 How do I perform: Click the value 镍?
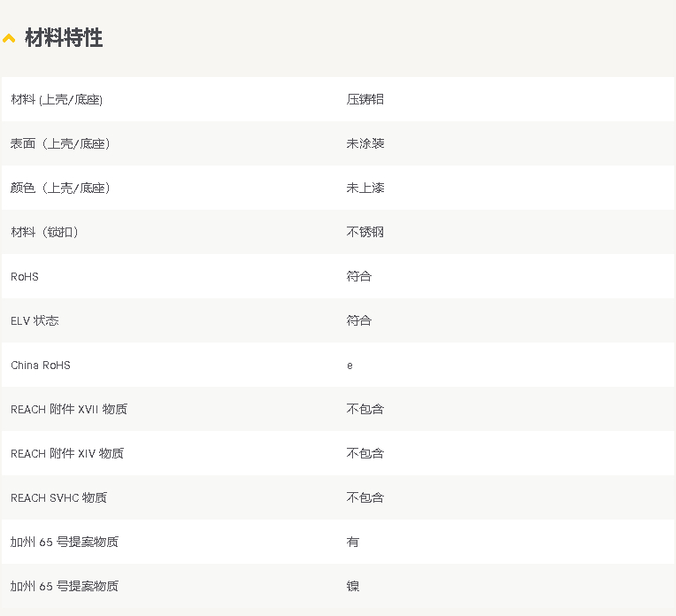point(353,586)
